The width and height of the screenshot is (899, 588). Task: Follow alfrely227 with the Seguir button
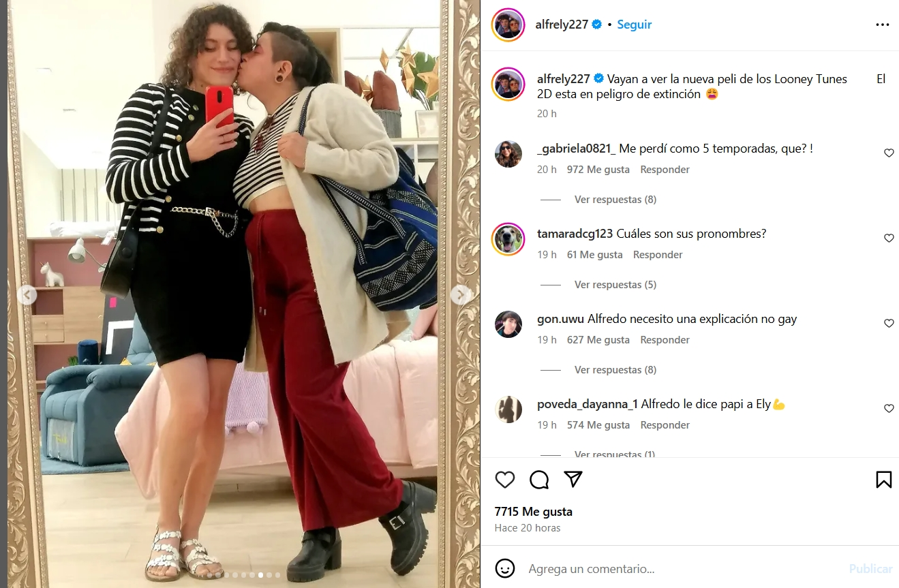635,25
